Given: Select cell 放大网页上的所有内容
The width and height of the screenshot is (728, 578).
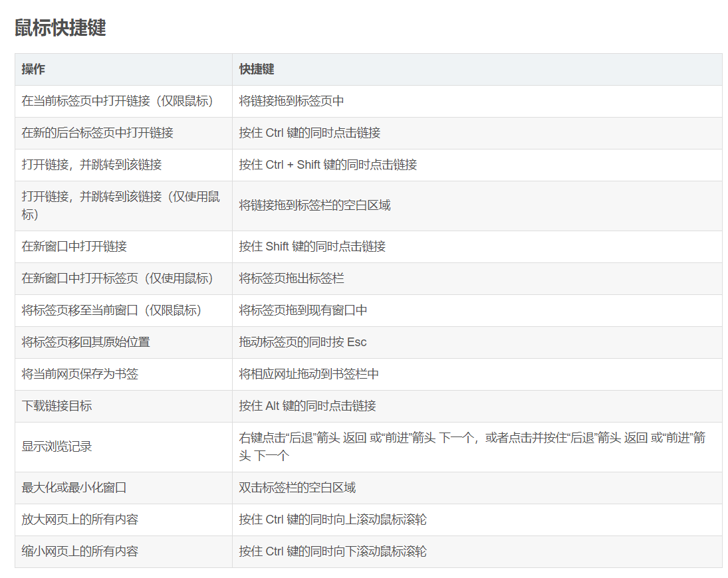Looking at the screenshot, I should [x=124, y=520].
